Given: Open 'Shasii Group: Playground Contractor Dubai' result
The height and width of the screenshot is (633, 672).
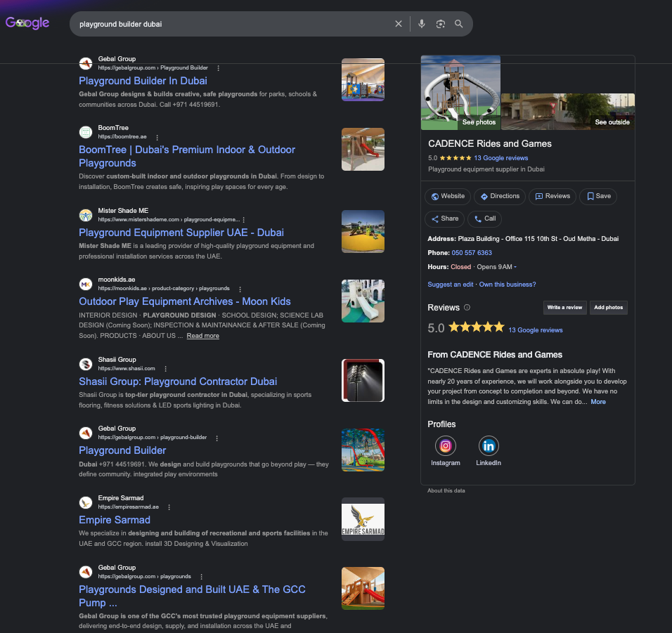Looking at the screenshot, I should coord(178,381).
